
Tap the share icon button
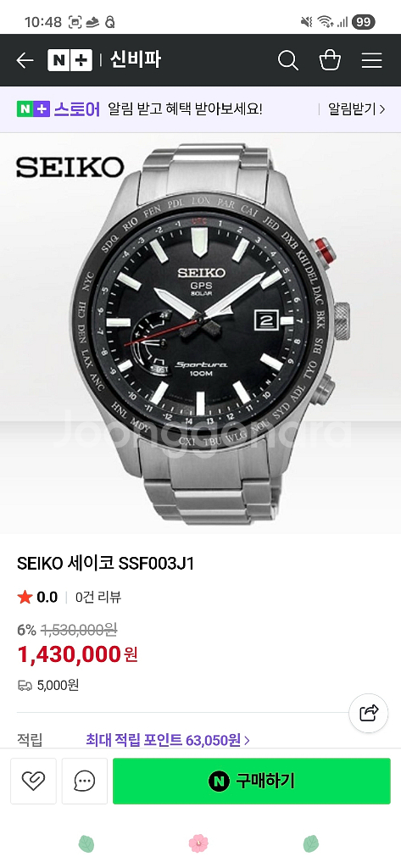368,713
